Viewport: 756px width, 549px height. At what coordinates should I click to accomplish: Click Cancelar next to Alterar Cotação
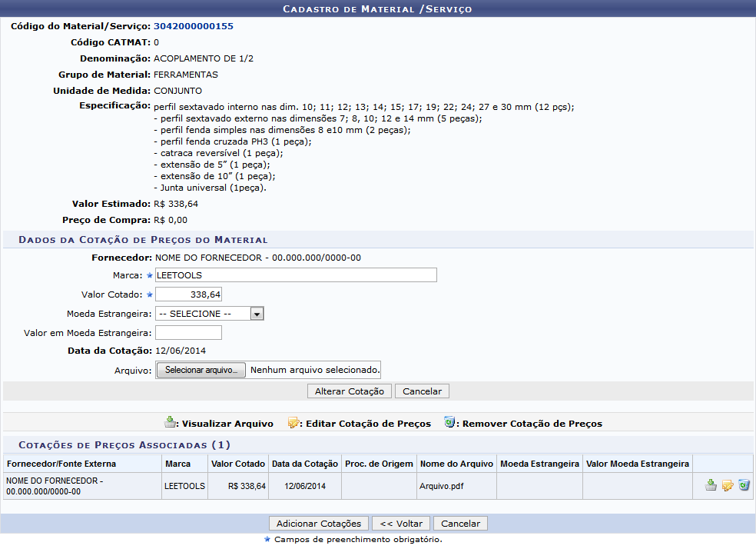(x=422, y=391)
